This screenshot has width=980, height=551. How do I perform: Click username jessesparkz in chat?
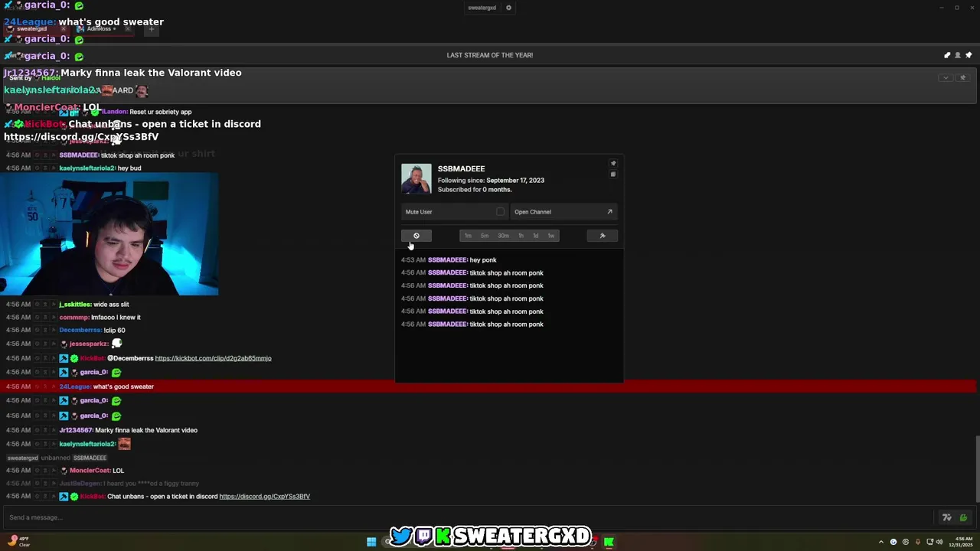[89, 344]
